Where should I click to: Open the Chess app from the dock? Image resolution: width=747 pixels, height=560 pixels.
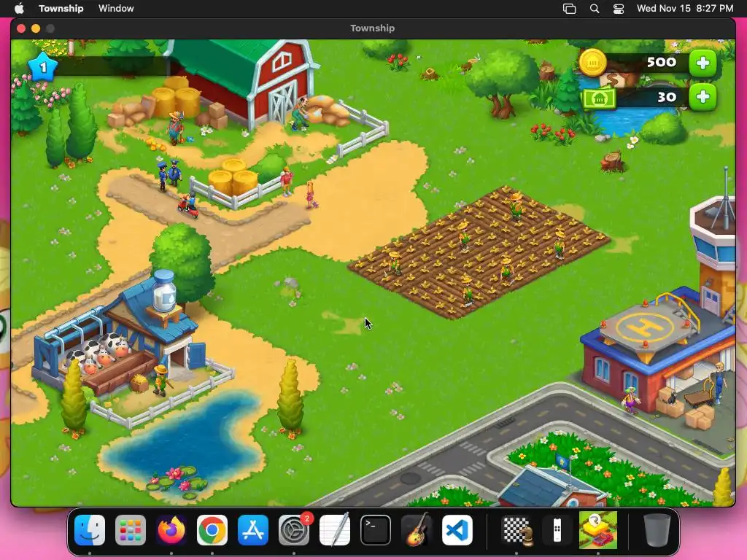click(x=516, y=529)
